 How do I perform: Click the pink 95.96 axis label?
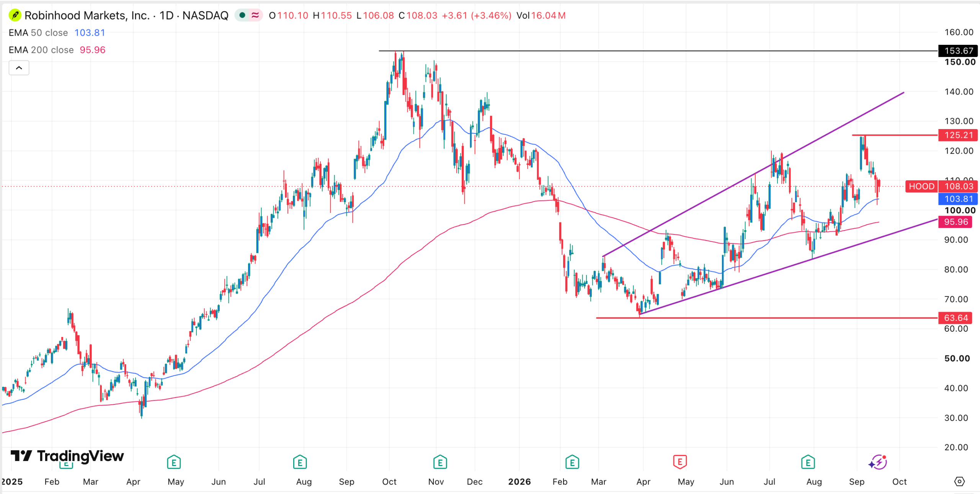(x=955, y=222)
